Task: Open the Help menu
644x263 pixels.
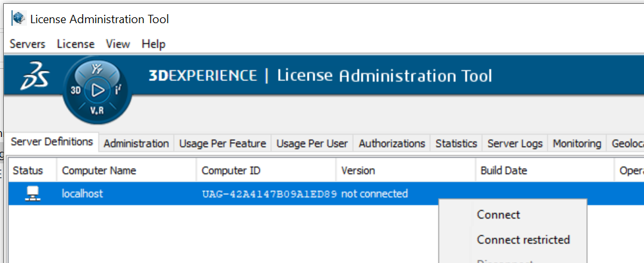Action: [153, 44]
